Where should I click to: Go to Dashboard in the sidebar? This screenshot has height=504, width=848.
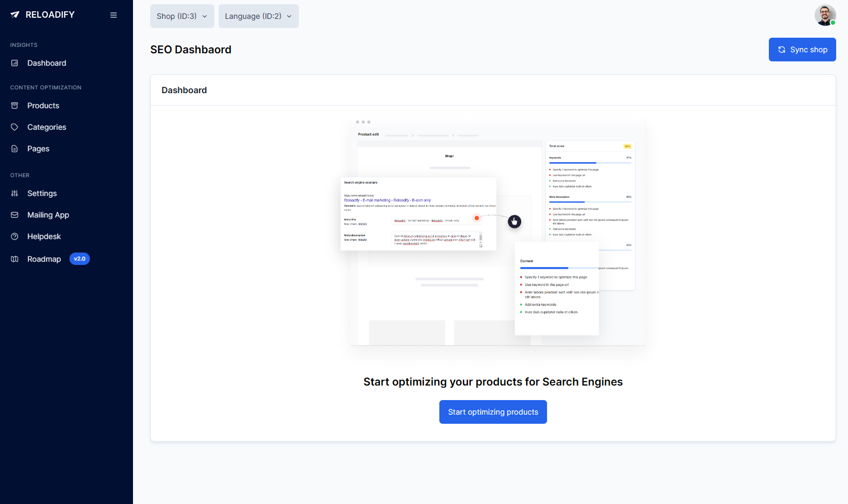[x=47, y=63]
